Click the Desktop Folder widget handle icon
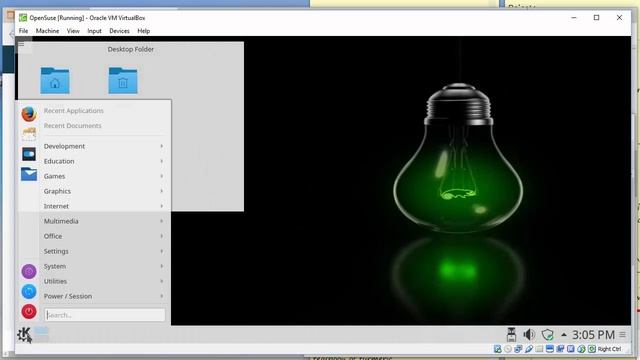This screenshot has width=640, height=360. pos(21,44)
